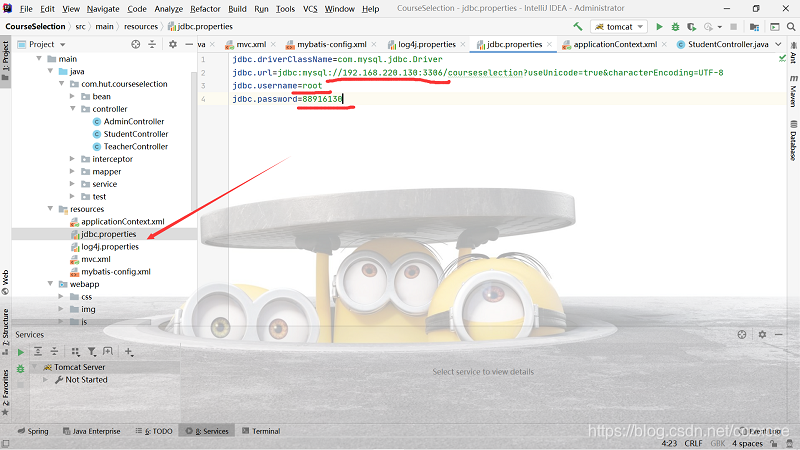Image resolution: width=800 pixels, height=450 pixels.
Task: Collapse the controller package
Action: coord(72,109)
